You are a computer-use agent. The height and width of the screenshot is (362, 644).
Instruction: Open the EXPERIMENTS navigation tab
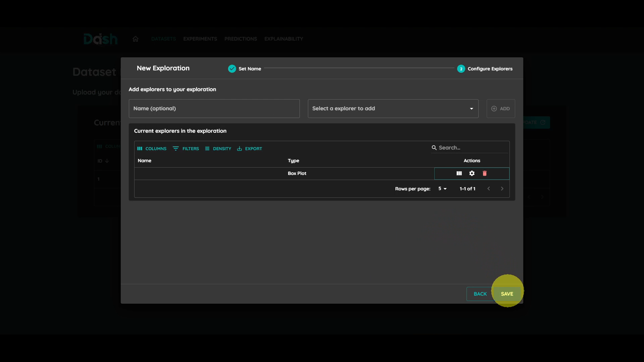[x=200, y=39]
